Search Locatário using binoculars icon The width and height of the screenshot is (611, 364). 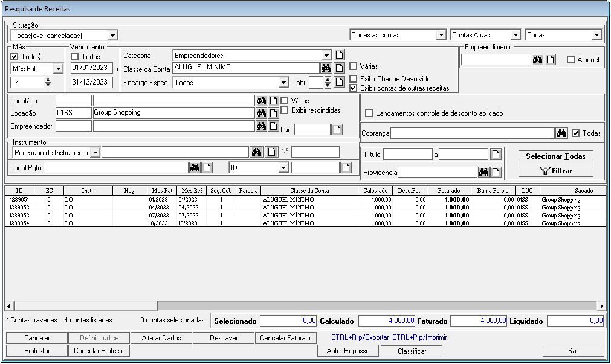click(261, 101)
